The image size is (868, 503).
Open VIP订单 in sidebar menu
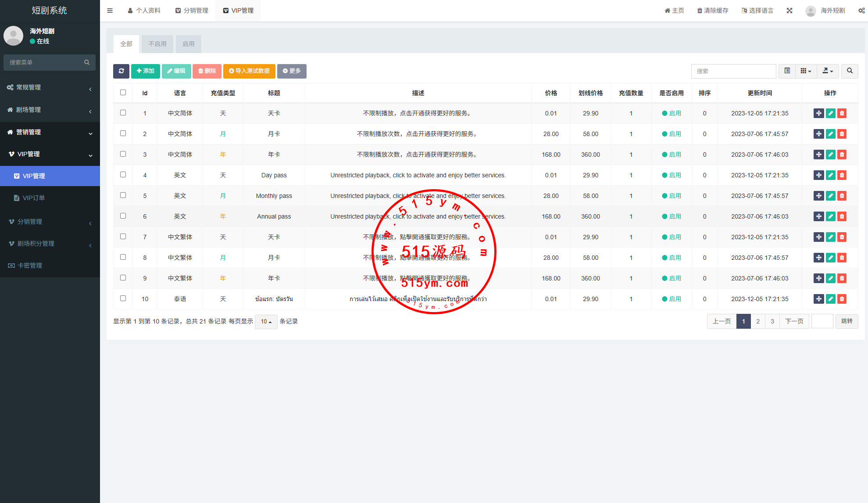(x=34, y=198)
